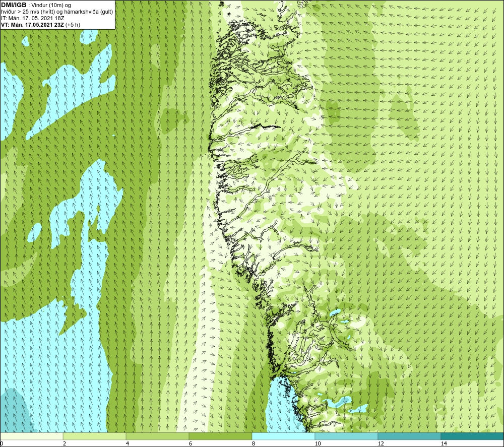
Task: Click the legend label '10'
Action: pos(318,443)
